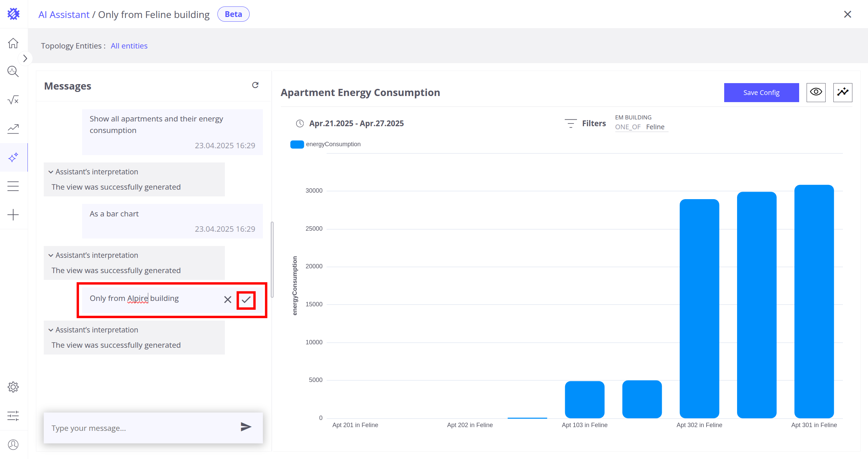Open the trend chart sidebar icon
Screen dimensions: 868x459
point(13,129)
